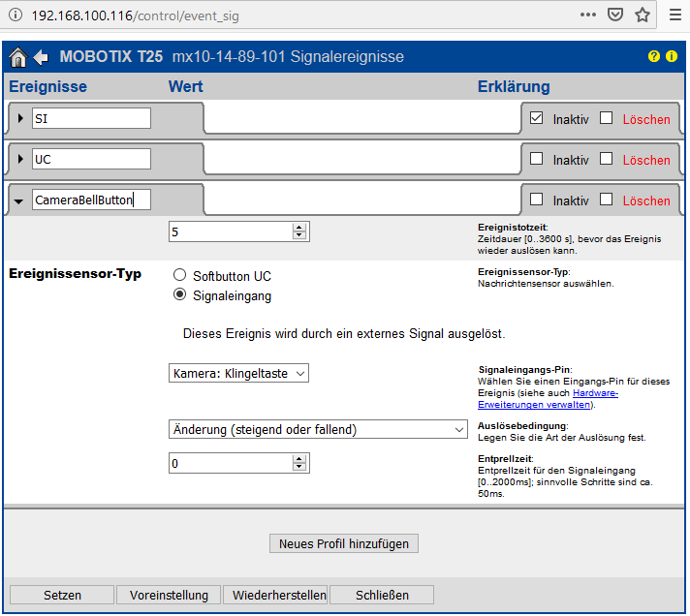Viewport: 690px width, 616px height.
Task: Open the browser hamburger menu
Action: click(x=675, y=15)
